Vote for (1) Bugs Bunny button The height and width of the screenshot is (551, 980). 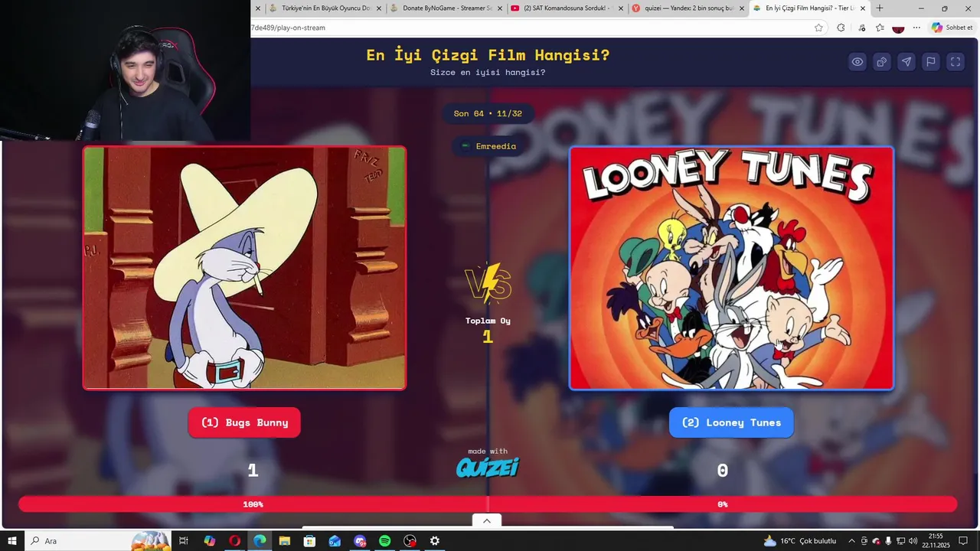pyautogui.click(x=244, y=422)
